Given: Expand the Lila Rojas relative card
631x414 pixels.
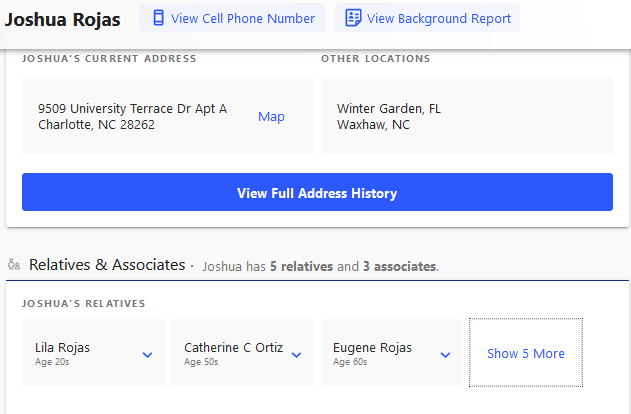Looking at the screenshot, I should click(x=93, y=353).
